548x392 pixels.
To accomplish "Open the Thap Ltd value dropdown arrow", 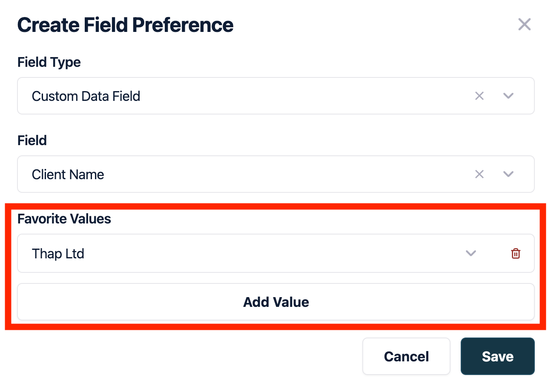I will click(471, 254).
